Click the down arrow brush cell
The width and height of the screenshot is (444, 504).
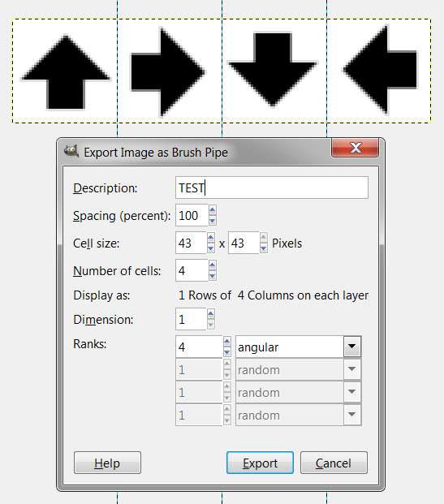pos(274,71)
